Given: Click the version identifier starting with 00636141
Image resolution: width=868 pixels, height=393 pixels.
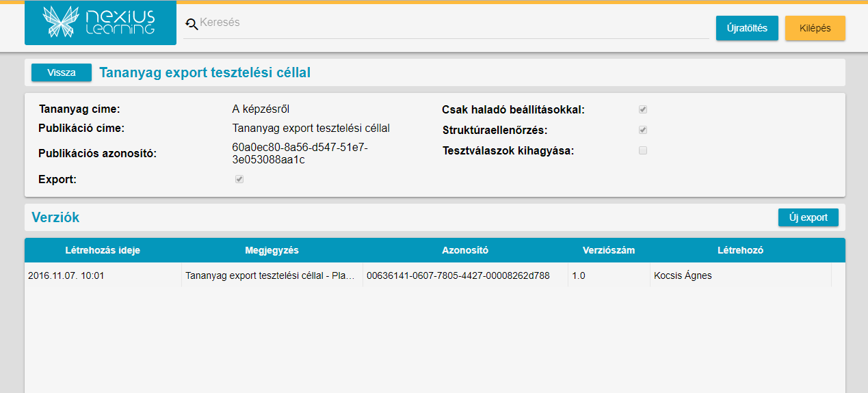Looking at the screenshot, I should [458, 276].
